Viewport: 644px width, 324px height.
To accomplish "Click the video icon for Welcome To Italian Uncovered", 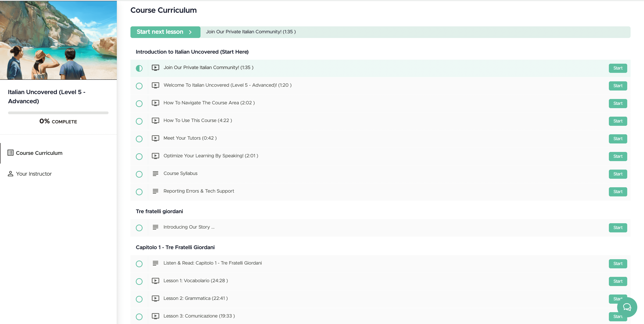I will click(155, 85).
